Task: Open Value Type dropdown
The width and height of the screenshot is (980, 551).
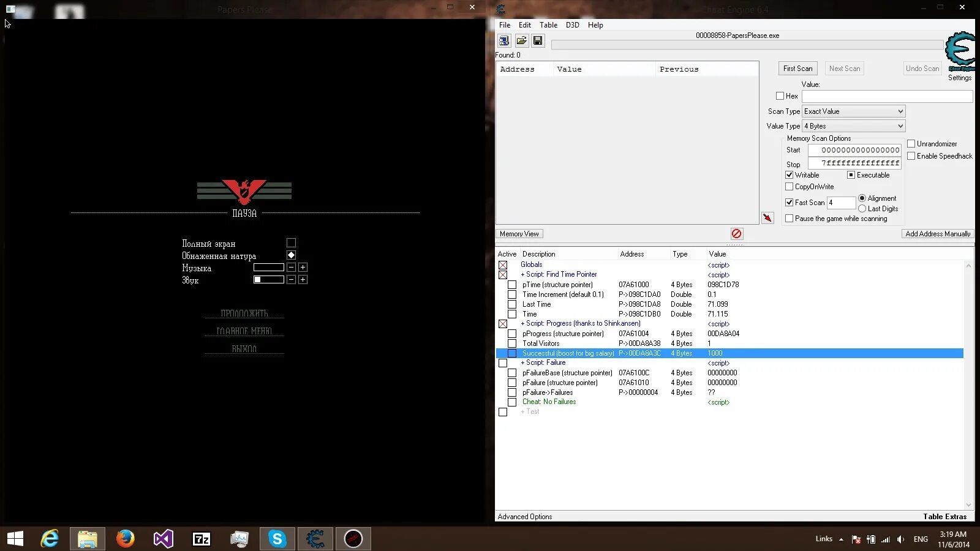Action: [854, 126]
